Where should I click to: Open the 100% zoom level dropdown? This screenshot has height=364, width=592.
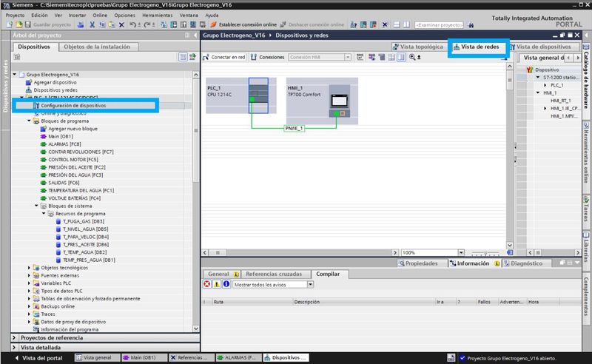tap(461, 252)
